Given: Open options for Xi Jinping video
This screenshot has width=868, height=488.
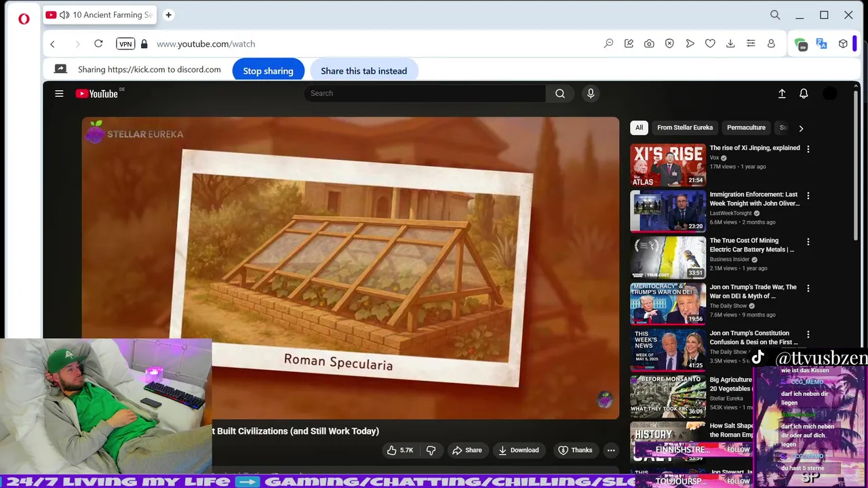Looking at the screenshot, I should [808, 149].
